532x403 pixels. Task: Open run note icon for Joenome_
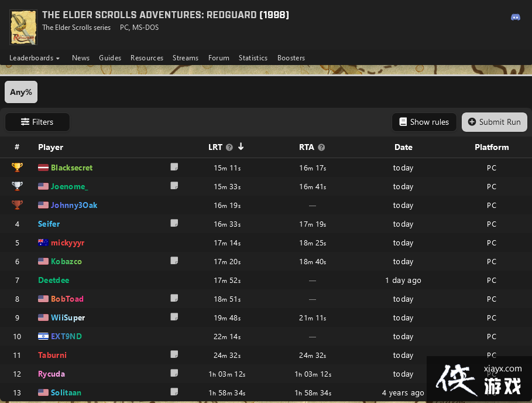pos(174,186)
